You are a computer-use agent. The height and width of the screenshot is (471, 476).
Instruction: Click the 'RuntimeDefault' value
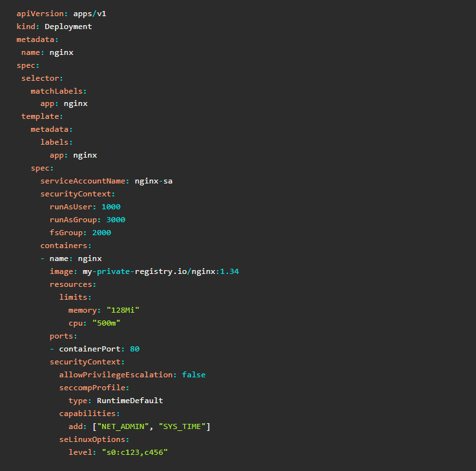[x=130, y=401]
